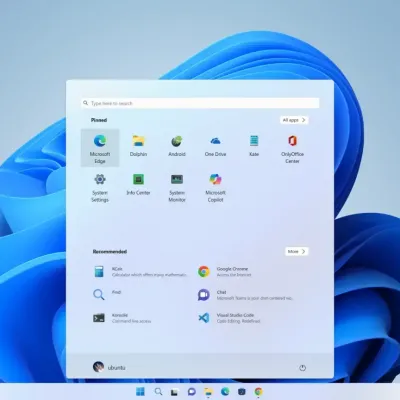Launch the Kate text editor
The height and width of the screenshot is (400, 400).
pos(254,145)
